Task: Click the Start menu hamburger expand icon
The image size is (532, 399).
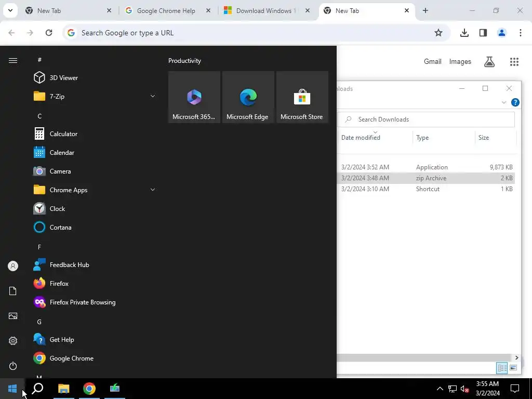Action: 13,60
